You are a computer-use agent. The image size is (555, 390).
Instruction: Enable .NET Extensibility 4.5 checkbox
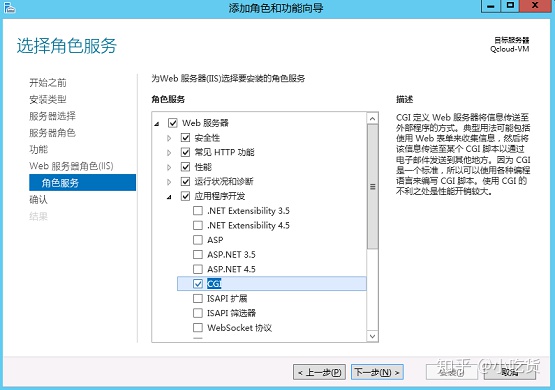198,225
